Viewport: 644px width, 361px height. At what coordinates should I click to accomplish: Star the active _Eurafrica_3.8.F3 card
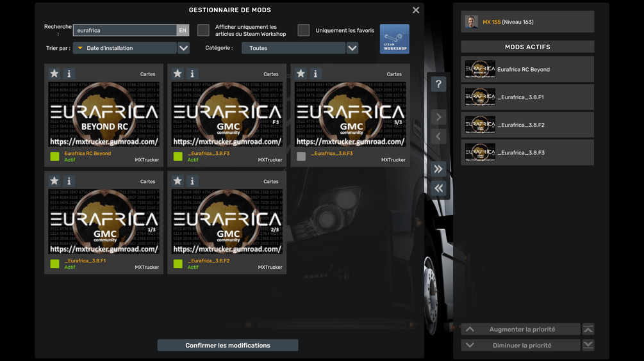coord(178,74)
